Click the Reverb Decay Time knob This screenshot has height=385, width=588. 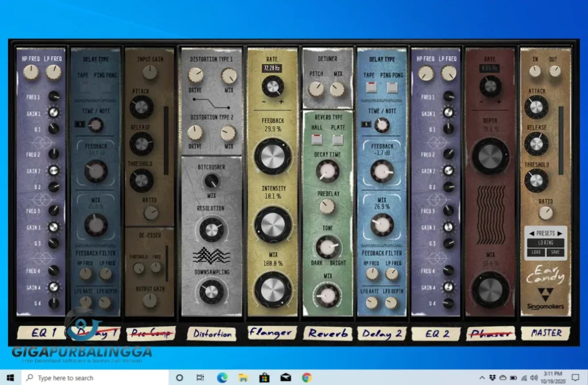(x=327, y=171)
